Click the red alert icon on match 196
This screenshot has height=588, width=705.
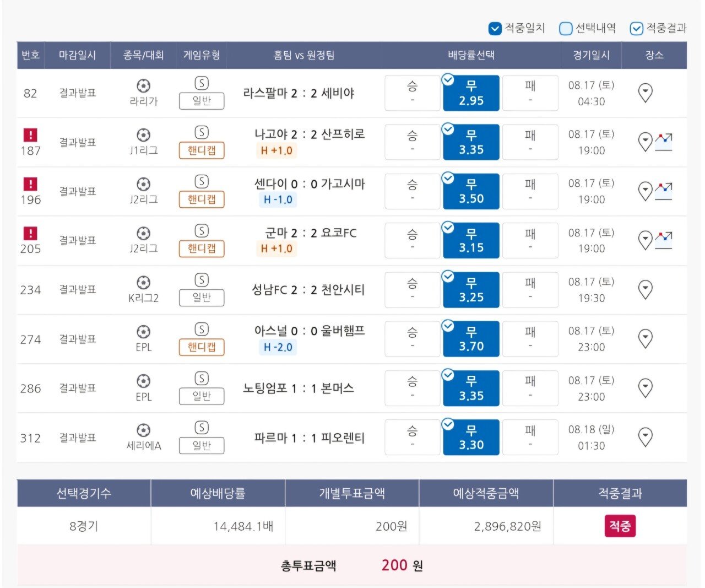[x=30, y=184]
